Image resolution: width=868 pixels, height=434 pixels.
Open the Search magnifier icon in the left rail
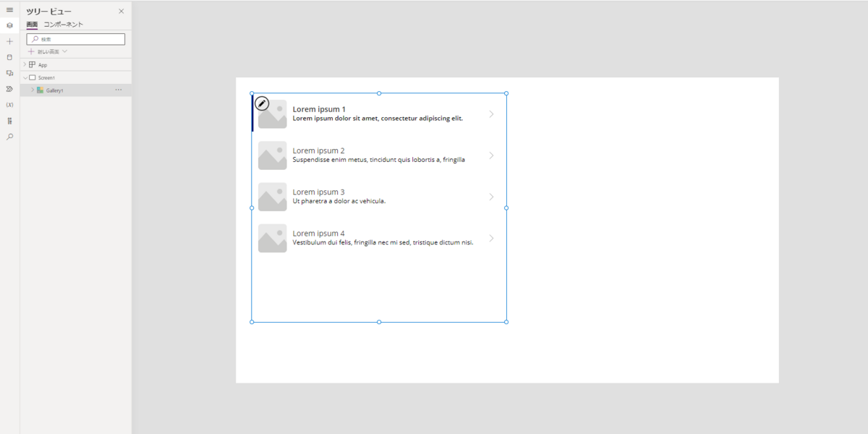9,137
